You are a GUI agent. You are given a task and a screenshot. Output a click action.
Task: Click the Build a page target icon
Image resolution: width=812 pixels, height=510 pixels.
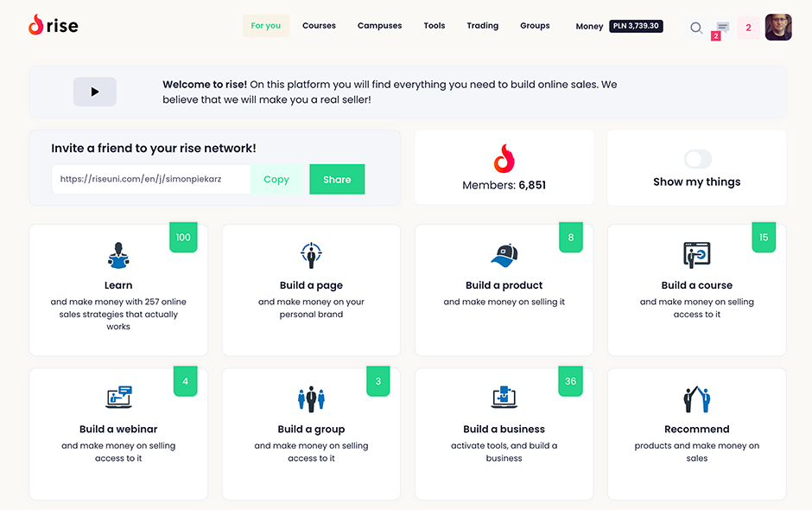click(x=311, y=255)
